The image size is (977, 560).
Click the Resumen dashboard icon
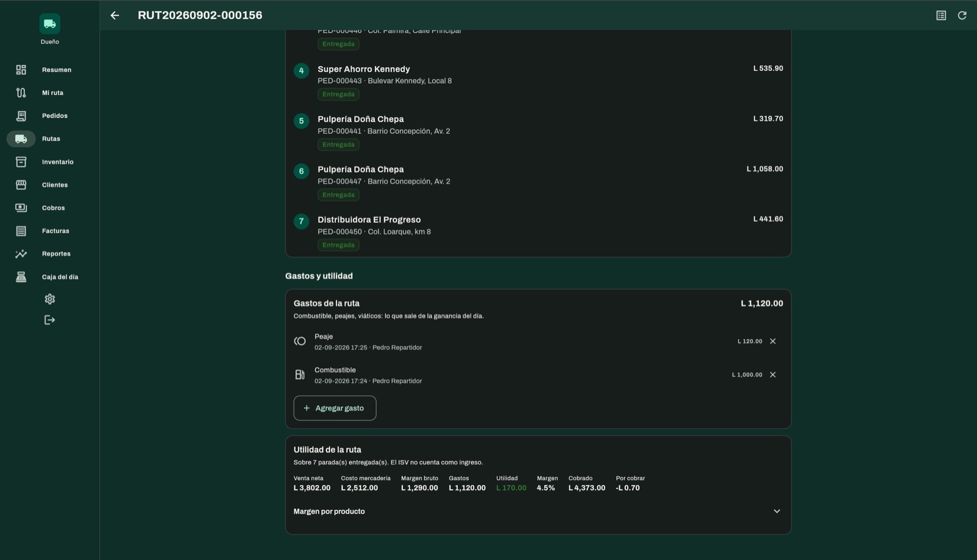pyautogui.click(x=21, y=70)
